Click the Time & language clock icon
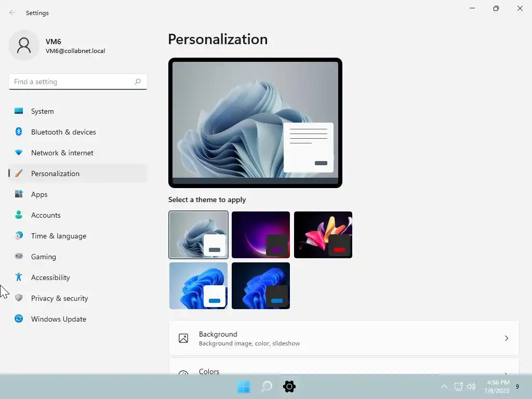532x399 pixels. [19, 235]
